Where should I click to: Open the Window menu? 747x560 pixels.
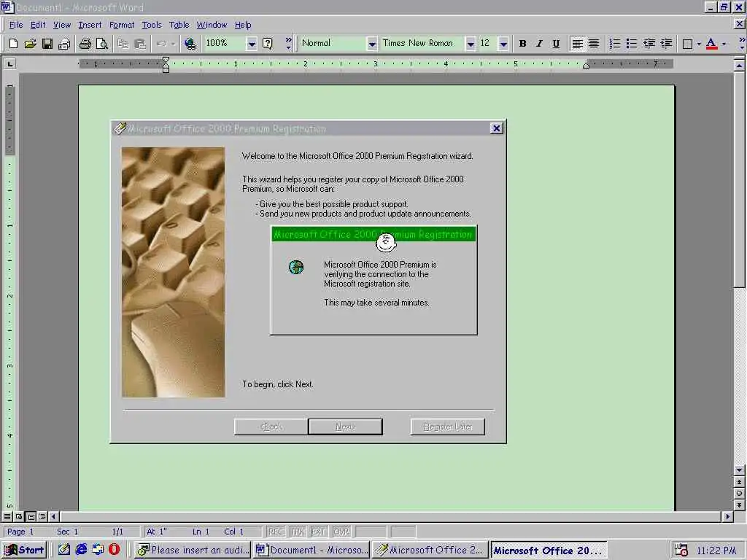212,25
